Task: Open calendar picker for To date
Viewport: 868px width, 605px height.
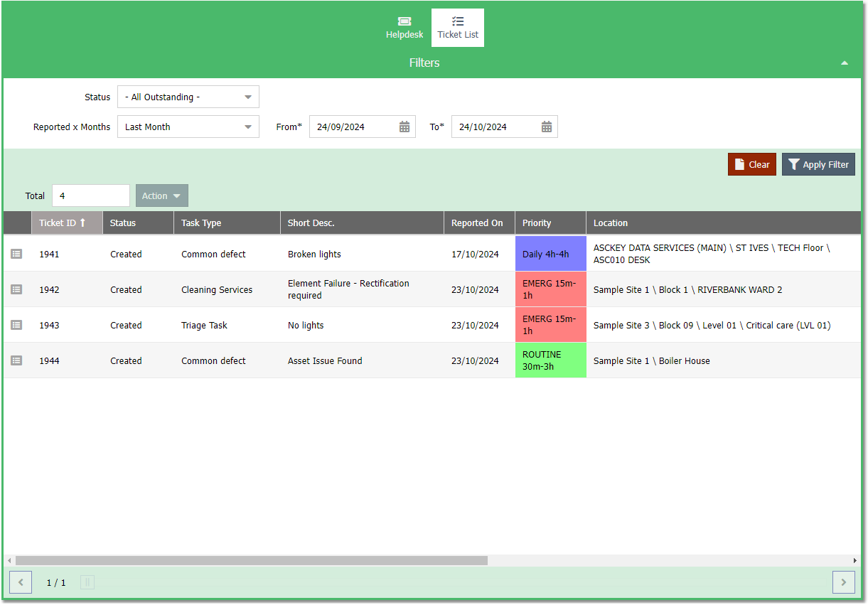Action: click(x=547, y=127)
